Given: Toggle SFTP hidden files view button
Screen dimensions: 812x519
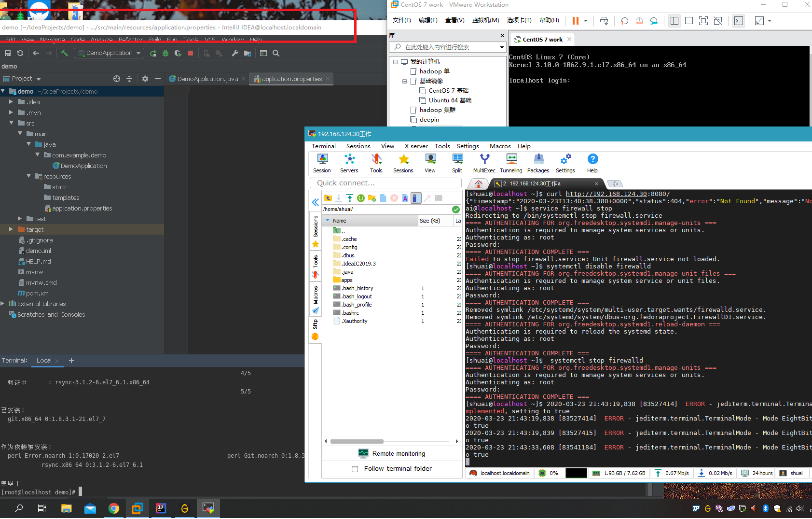Looking at the screenshot, I should (x=416, y=198).
